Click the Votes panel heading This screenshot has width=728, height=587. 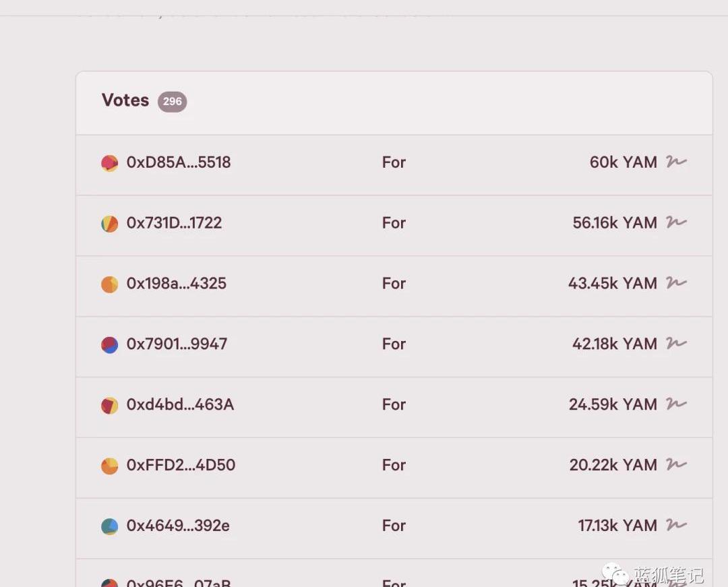[x=125, y=100]
